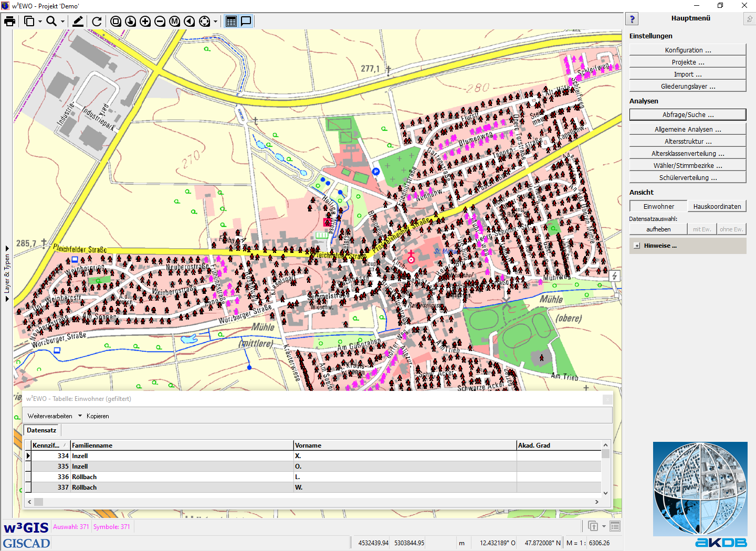Click the refresh map icon

point(97,21)
